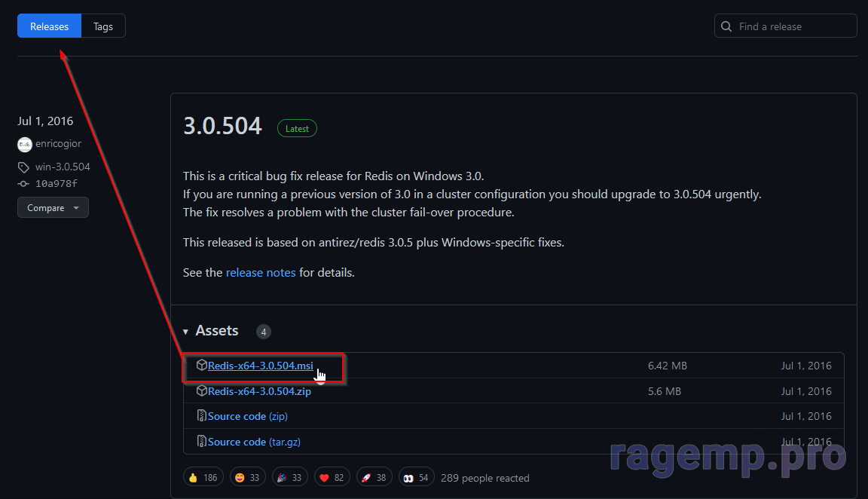
Task: Collapse the Assets section
Action: click(x=185, y=332)
